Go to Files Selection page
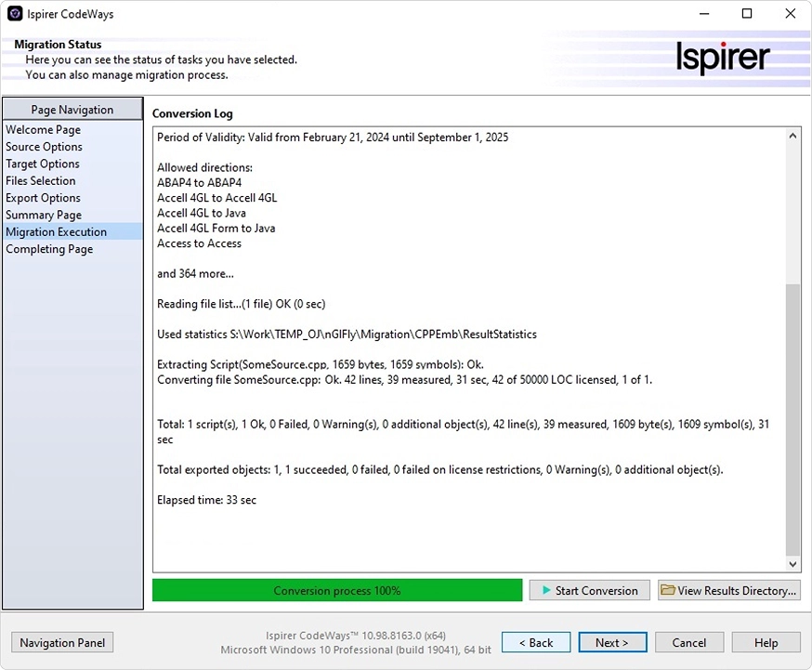812x670 pixels. (x=40, y=180)
